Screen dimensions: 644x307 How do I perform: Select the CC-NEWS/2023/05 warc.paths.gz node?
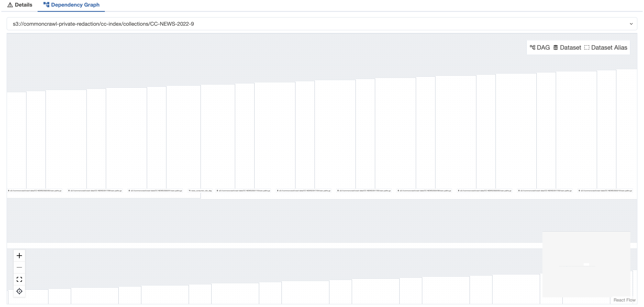click(x=35, y=191)
